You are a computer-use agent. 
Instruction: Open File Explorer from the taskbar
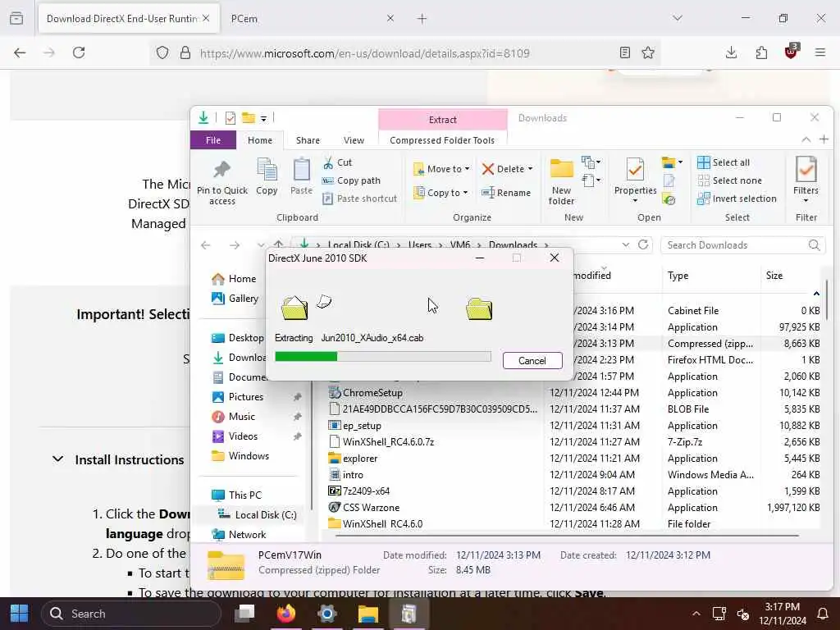point(368,614)
